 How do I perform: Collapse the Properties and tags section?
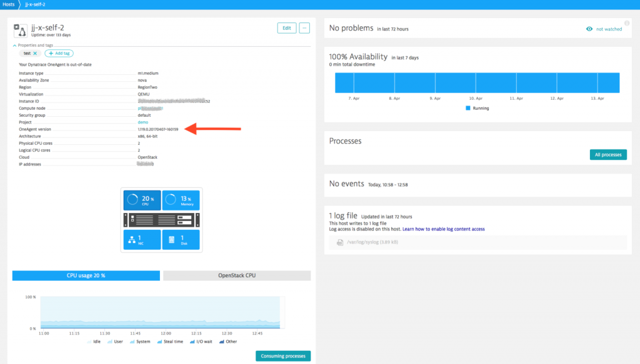point(14,45)
